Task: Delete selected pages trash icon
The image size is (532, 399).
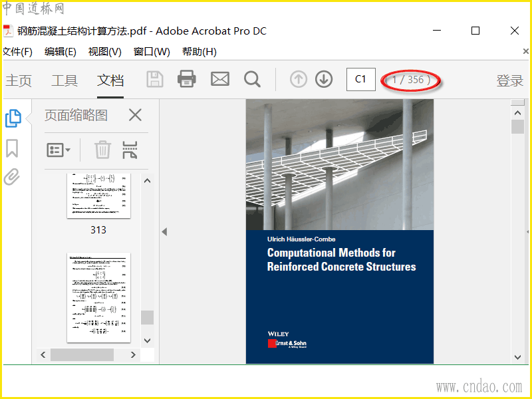Action: (102, 150)
